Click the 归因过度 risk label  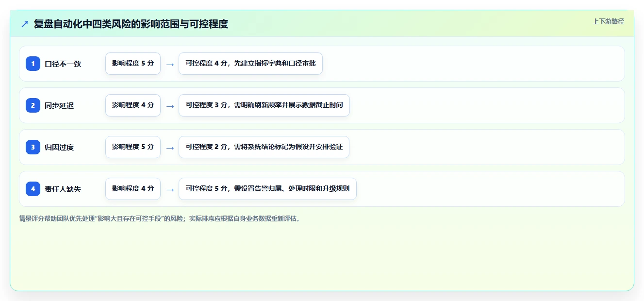click(x=59, y=147)
